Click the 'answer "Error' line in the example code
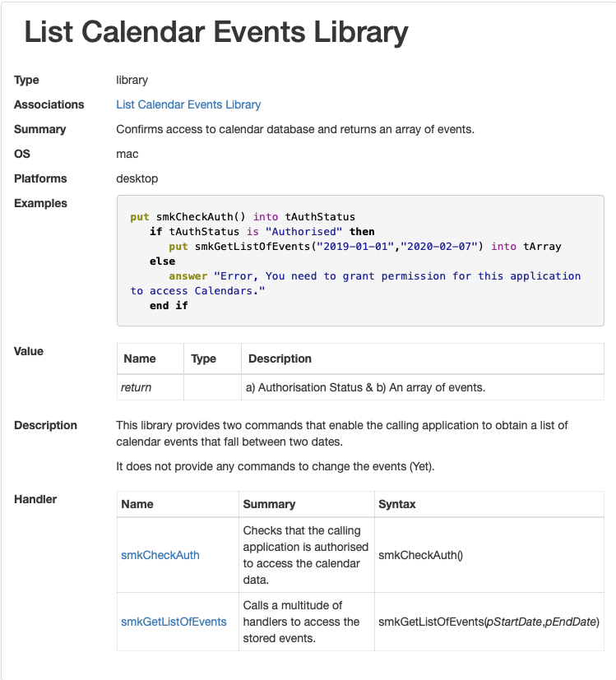Viewport: 616px width, 680px height. pos(374,276)
